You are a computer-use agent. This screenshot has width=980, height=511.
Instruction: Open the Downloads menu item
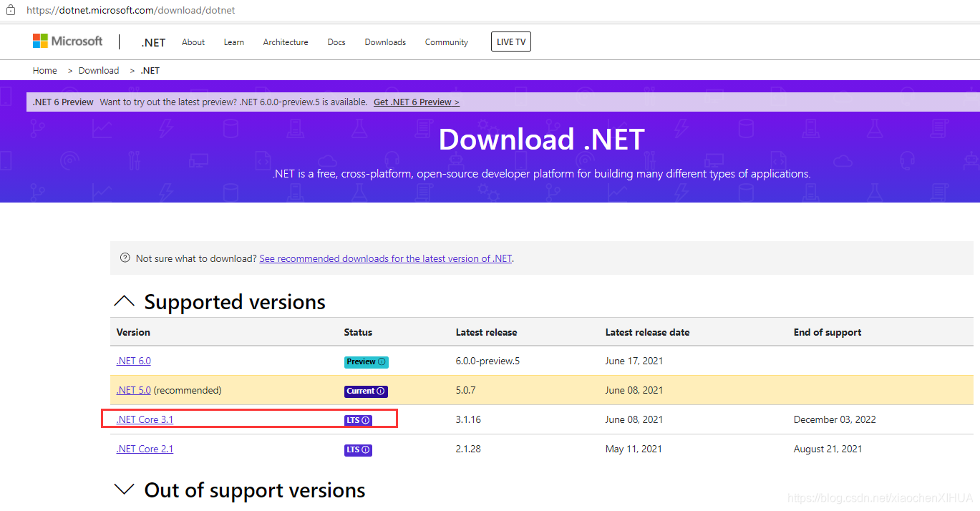coord(385,42)
